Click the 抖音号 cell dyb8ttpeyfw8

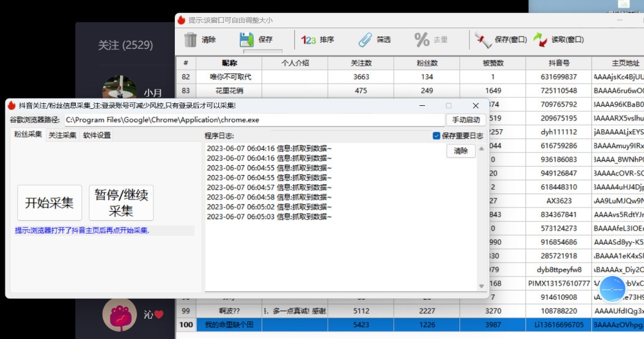pos(558,270)
